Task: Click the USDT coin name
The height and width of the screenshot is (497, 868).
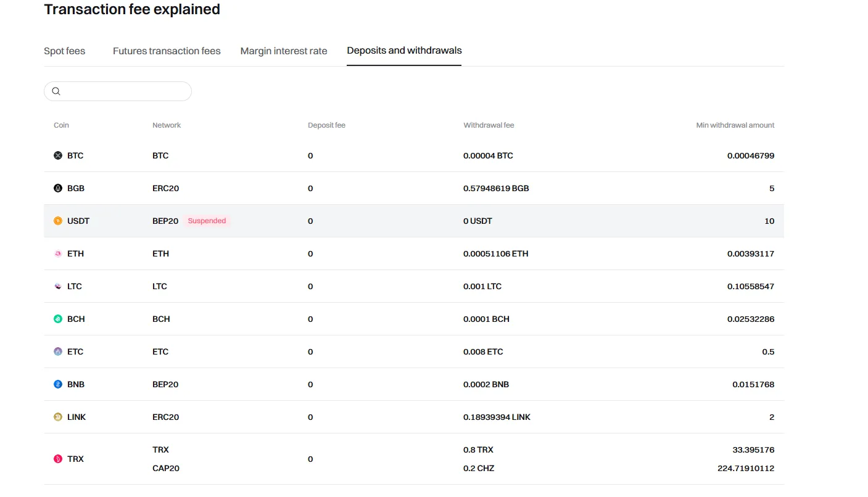Action: pyautogui.click(x=78, y=221)
